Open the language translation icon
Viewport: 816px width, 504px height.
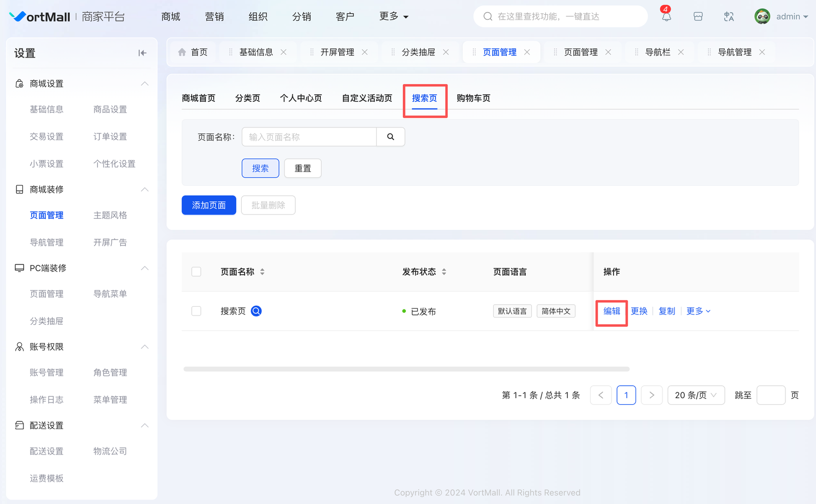tap(729, 17)
